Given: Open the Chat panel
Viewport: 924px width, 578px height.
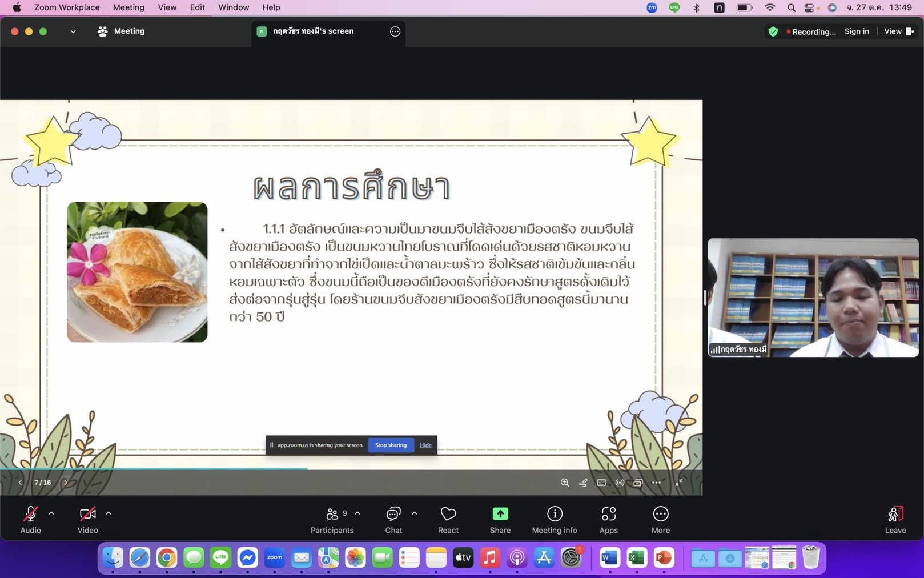Looking at the screenshot, I should coord(393,514).
